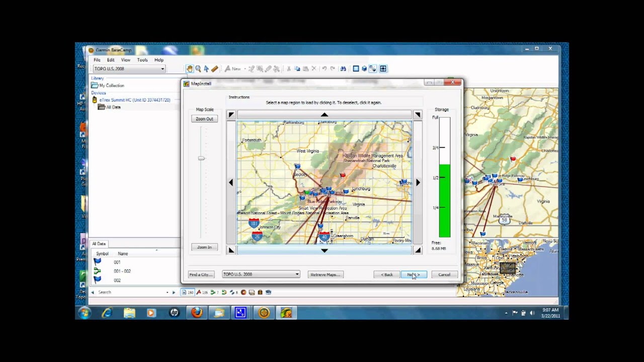Filter by tracks showing 7
The height and width of the screenshot is (362, 644).
[x=215, y=292]
